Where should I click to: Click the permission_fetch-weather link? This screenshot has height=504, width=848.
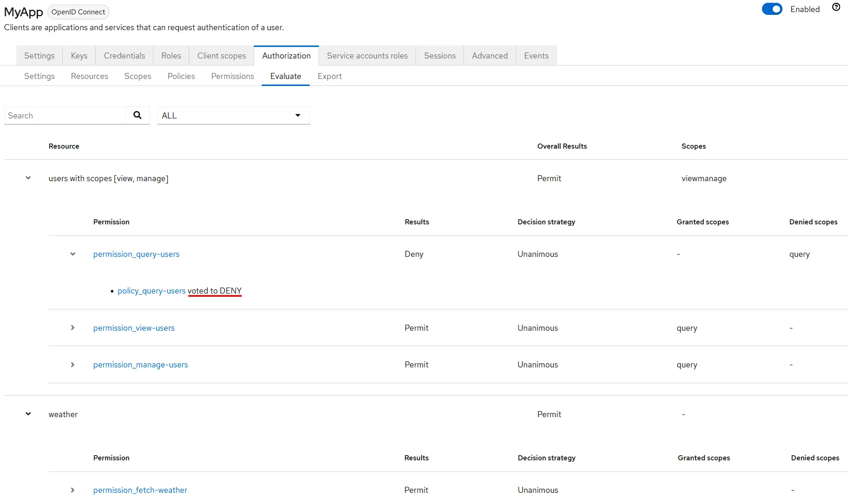(x=140, y=490)
